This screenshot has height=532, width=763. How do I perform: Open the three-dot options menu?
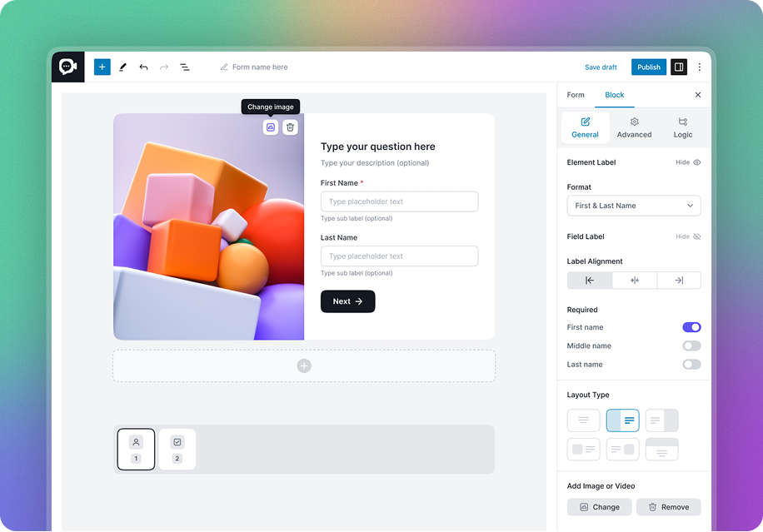pyautogui.click(x=699, y=67)
